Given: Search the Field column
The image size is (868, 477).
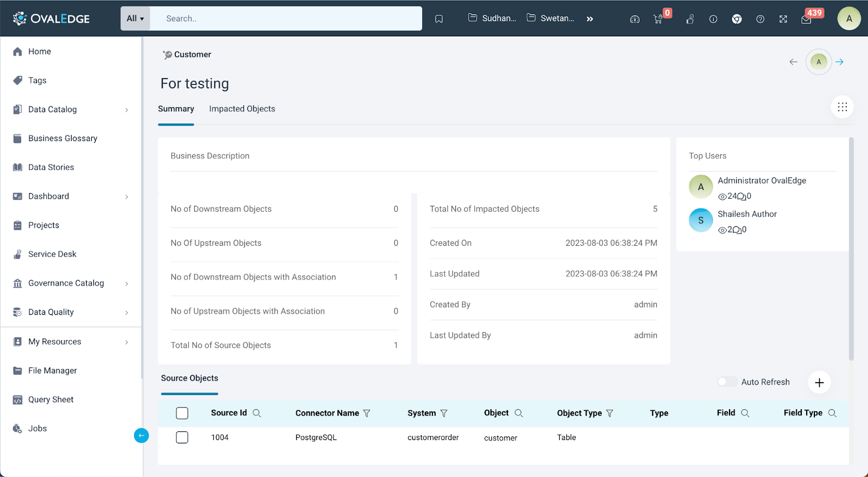Looking at the screenshot, I should click(745, 413).
